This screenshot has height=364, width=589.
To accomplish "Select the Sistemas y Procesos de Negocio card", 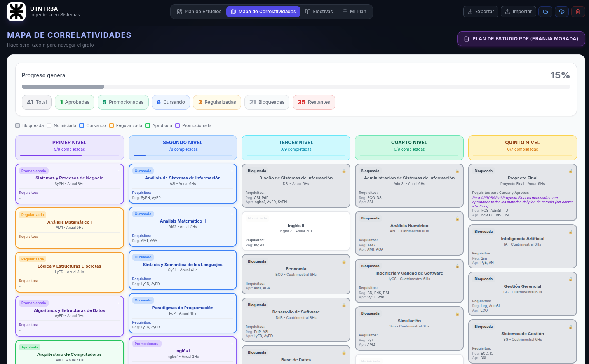I will click(70, 184).
